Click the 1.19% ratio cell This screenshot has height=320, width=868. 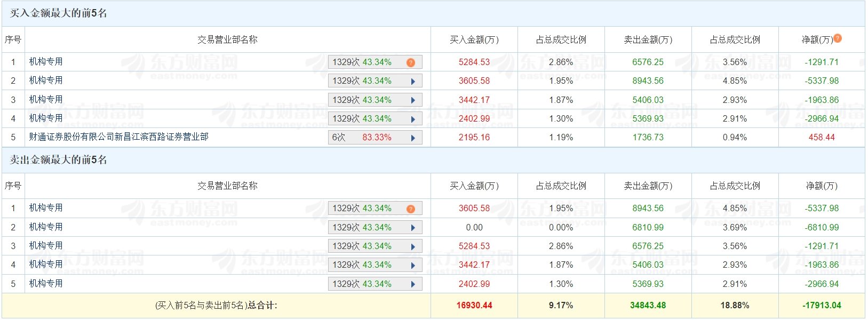[x=561, y=138]
